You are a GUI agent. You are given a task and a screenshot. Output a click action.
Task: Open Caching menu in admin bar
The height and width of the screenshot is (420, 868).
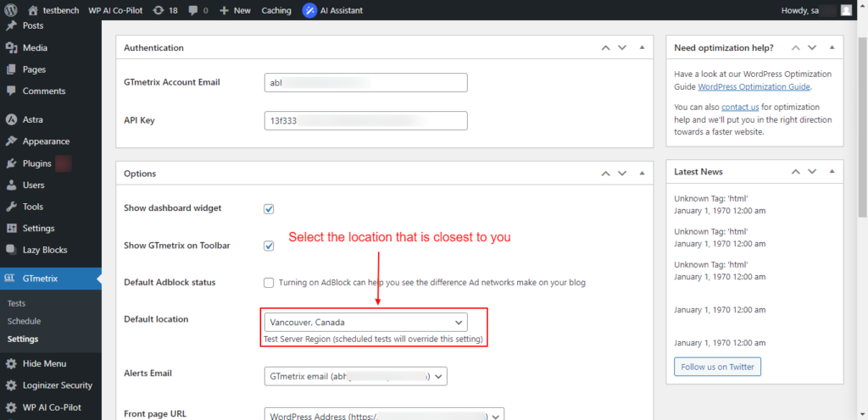pos(276,10)
